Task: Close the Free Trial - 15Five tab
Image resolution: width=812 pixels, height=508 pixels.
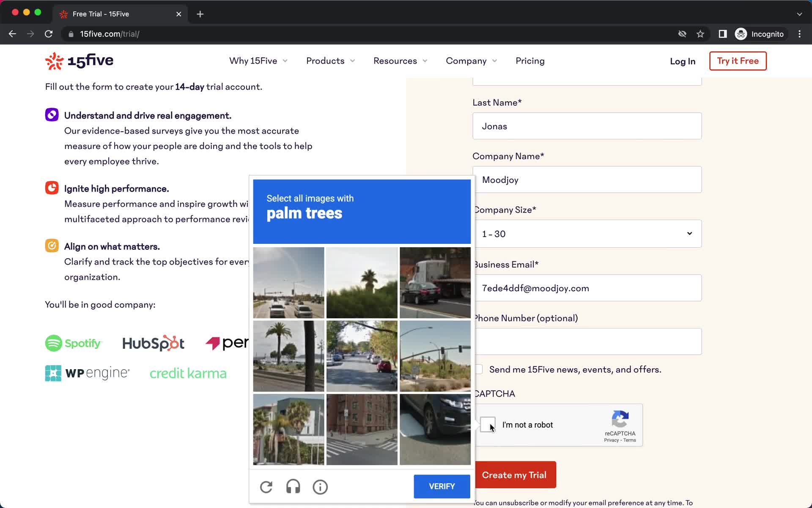Action: click(179, 14)
